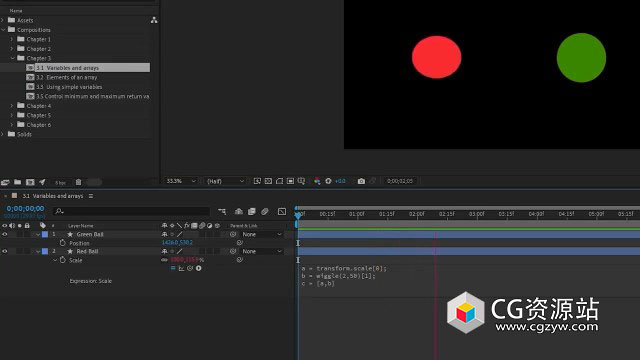
Task: Click the Position stopwatch for Green Ball
Action: [62, 243]
